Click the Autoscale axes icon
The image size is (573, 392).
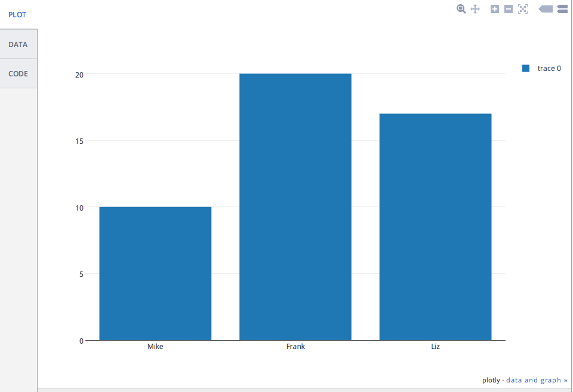pos(523,9)
